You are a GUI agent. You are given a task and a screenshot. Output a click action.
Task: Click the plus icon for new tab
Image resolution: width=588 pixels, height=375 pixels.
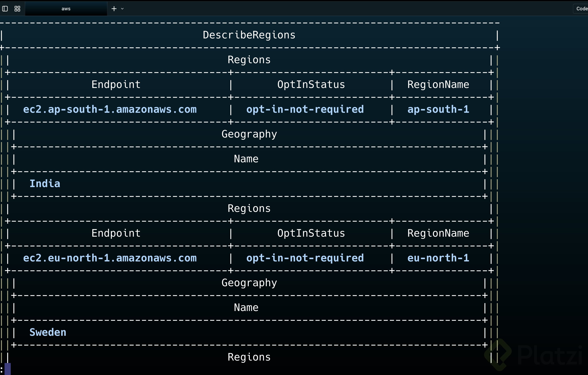pos(114,9)
